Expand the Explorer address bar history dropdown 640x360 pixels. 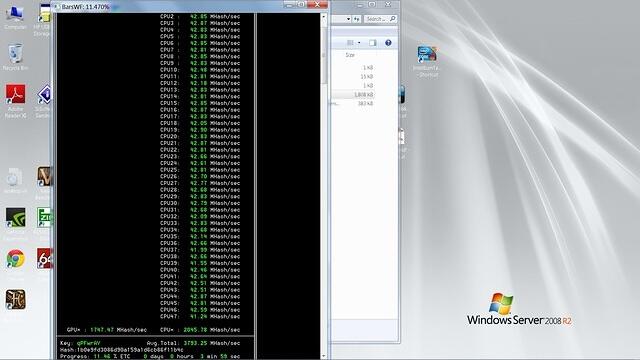tap(348, 19)
